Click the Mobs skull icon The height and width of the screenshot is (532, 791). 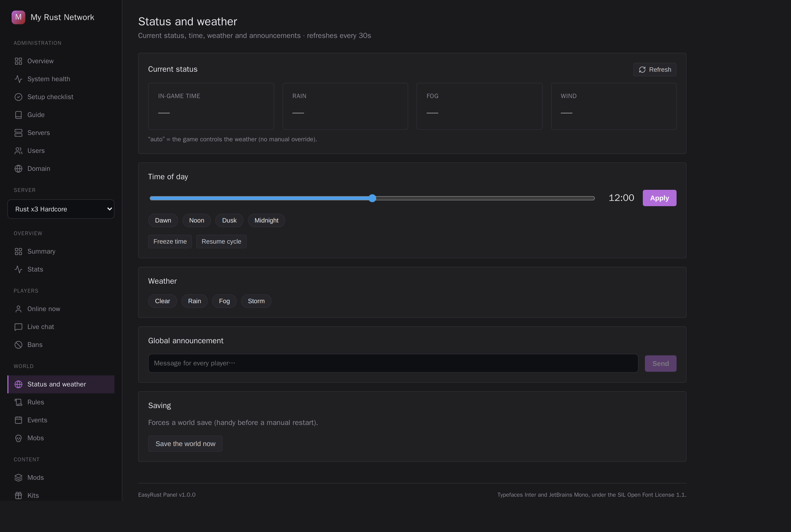point(18,438)
